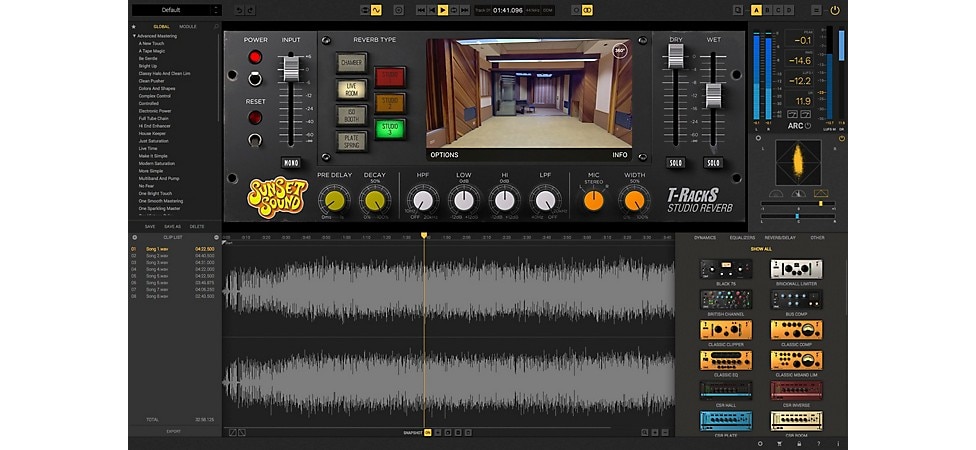Click the yellow Play button
The image size is (976, 450).
tap(443, 10)
